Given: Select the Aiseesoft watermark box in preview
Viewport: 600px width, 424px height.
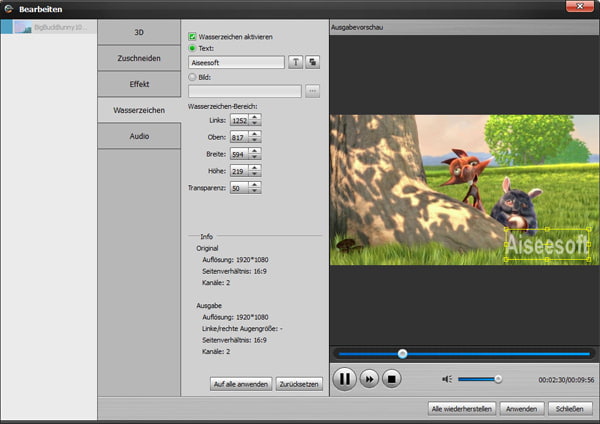Looking at the screenshot, I should [x=547, y=245].
